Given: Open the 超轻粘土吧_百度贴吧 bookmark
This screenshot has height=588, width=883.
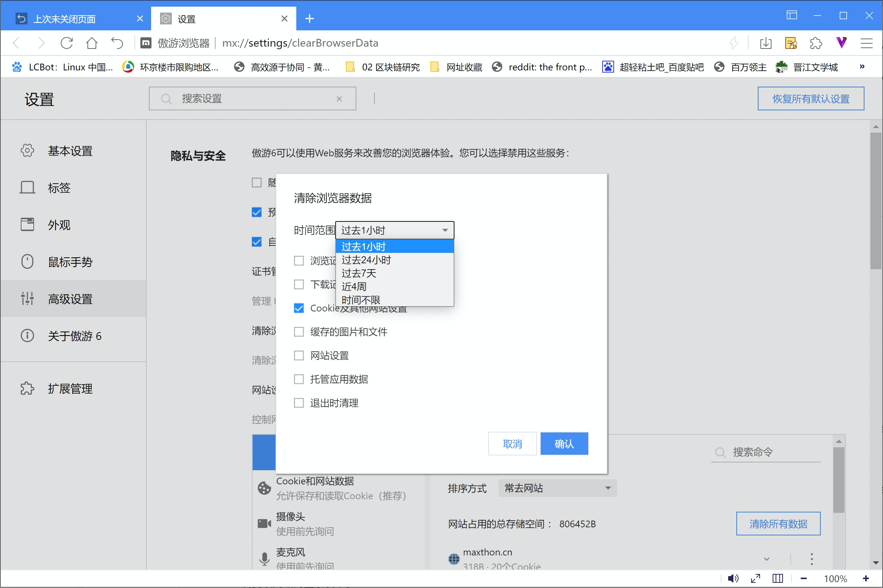Looking at the screenshot, I should coord(653,67).
